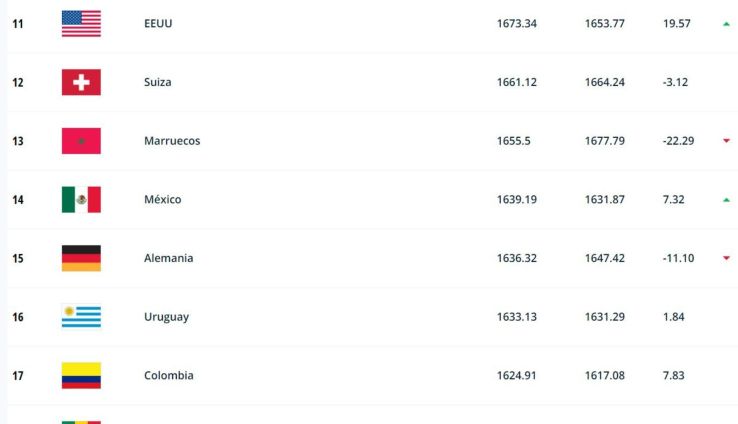Click the red down arrow for Alemania

tap(726, 258)
